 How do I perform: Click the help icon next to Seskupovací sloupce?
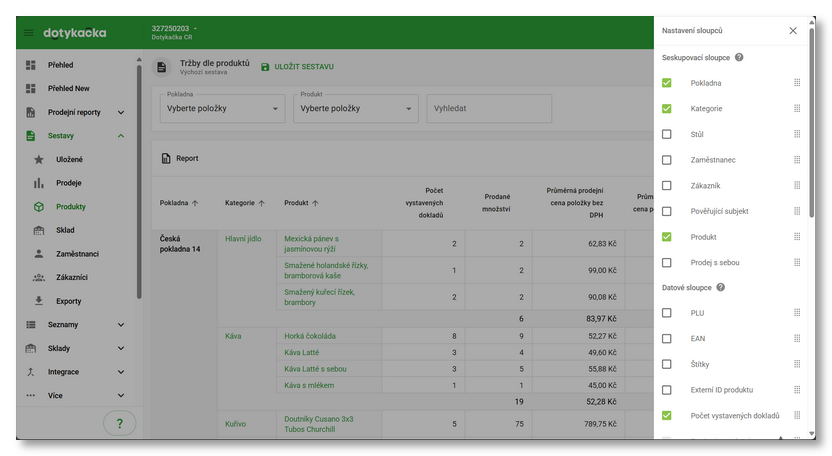pos(739,57)
